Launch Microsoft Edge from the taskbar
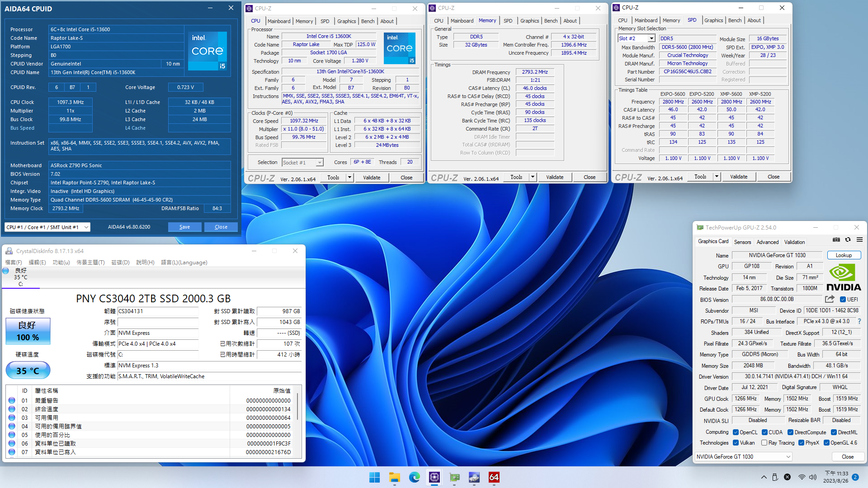 pos(415,477)
